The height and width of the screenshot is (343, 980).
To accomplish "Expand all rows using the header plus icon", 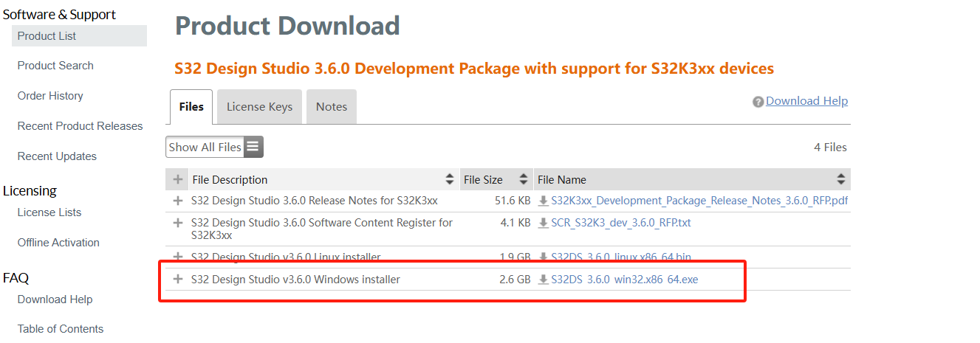I will click(x=177, y=179).
